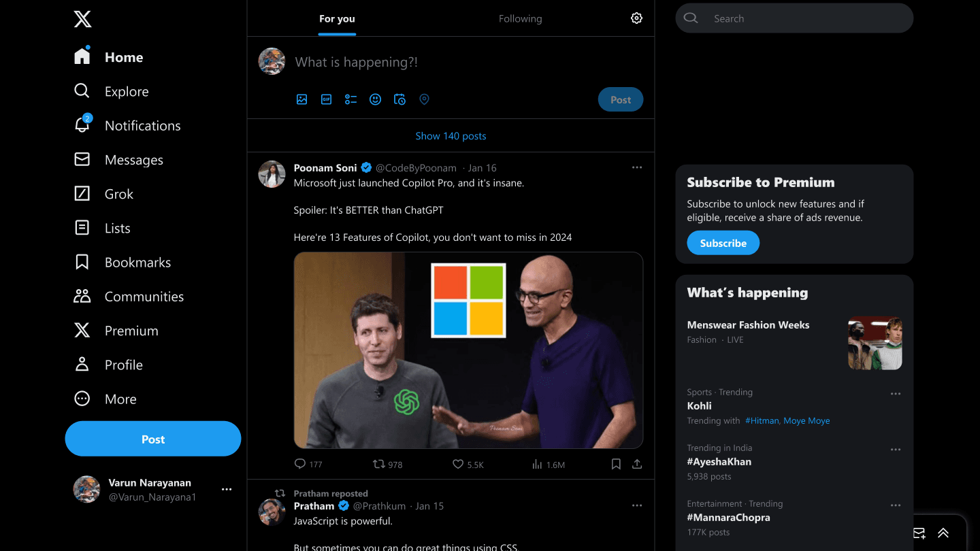
Task: Open the Menswear Fashion Weeks thumbnail
Action: (875, 344)
